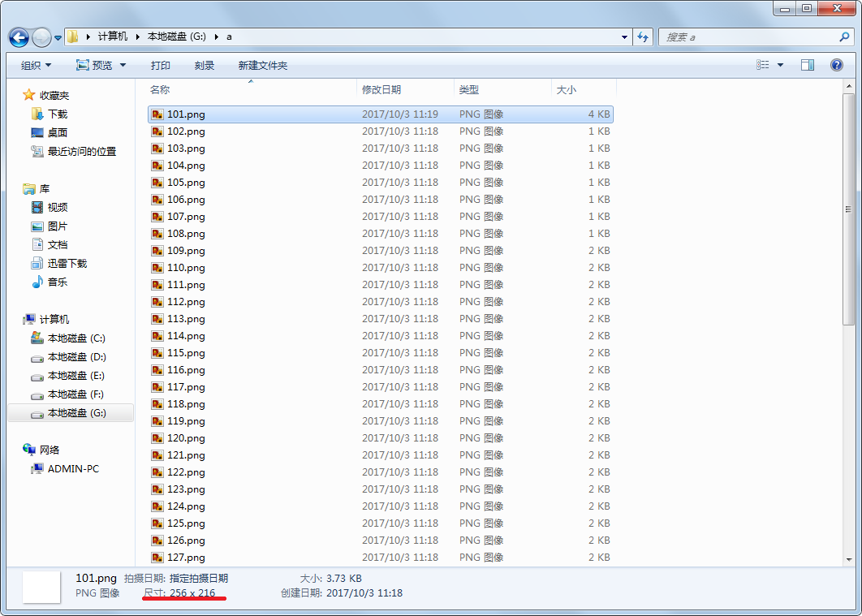Image resolution: width=862 pixels, height=616 pixels.
Task: Click the refresh button beside address bar
Action: [x=643, y=37]
